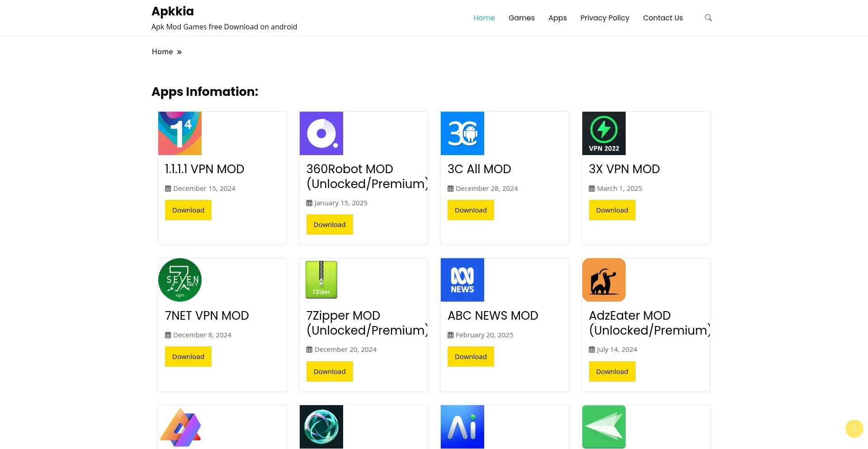Viewport: 868px width, 449px height.
Task: Click the breadcrumb double-chevron icon
Action: pyautogui.click(x=179, y=52)
